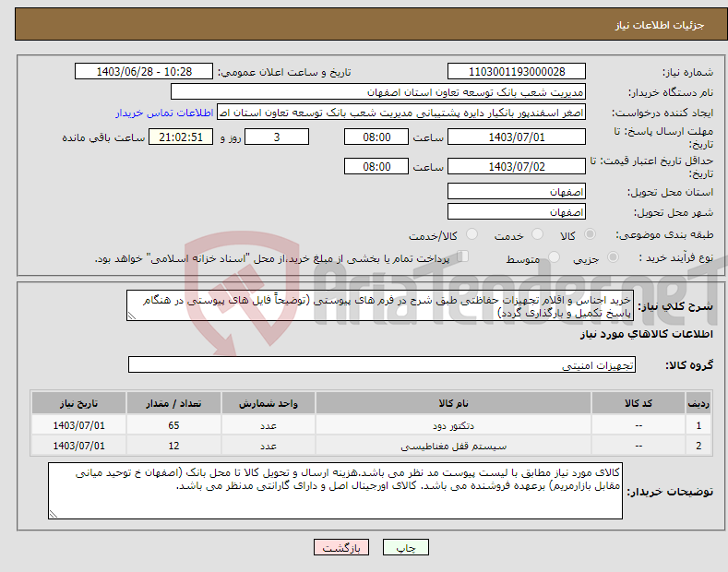Click the چاپ print button
Screen dimensions: 728x572
pos(406,547)
